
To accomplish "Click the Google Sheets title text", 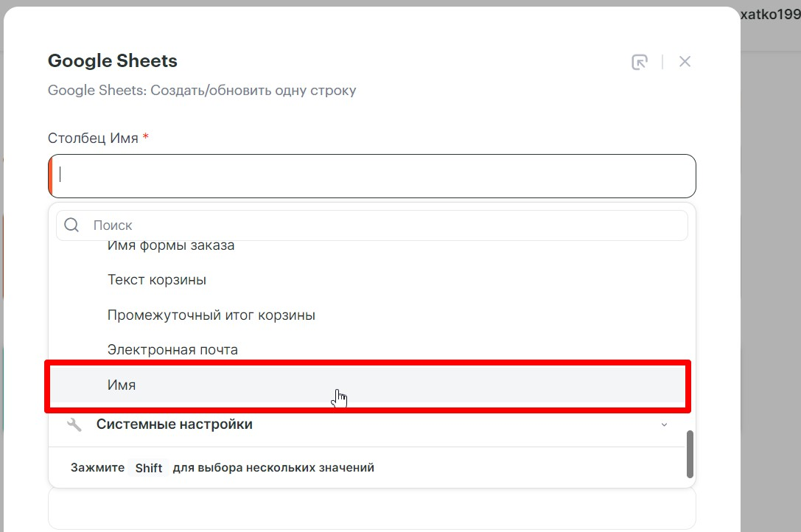I will 113,61.
